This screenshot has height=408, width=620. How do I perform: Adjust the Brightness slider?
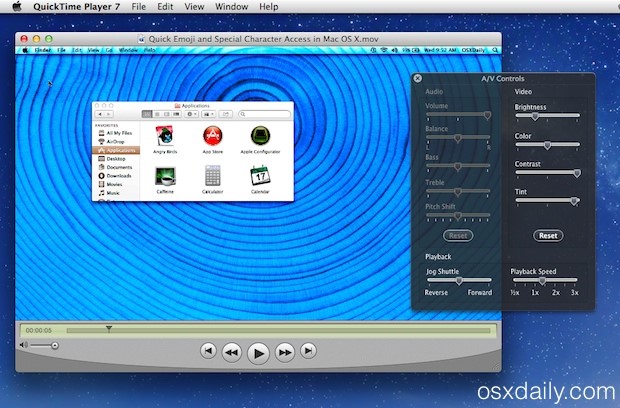[548, 116]
